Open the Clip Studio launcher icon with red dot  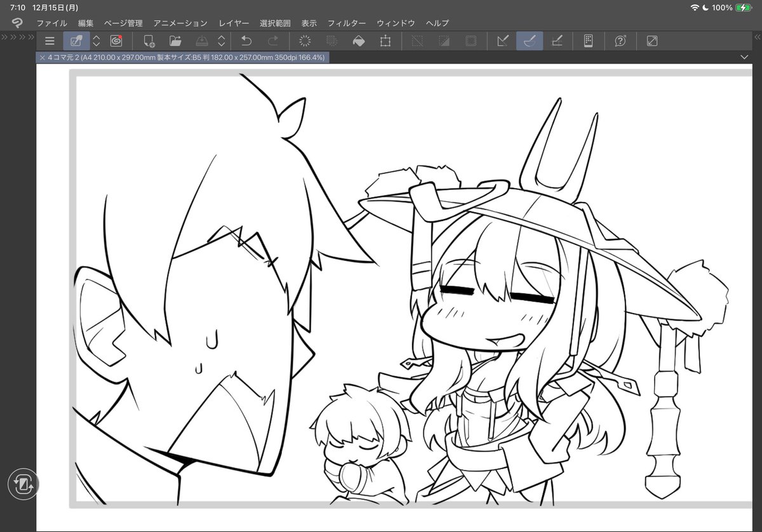(x=116, y=41)
